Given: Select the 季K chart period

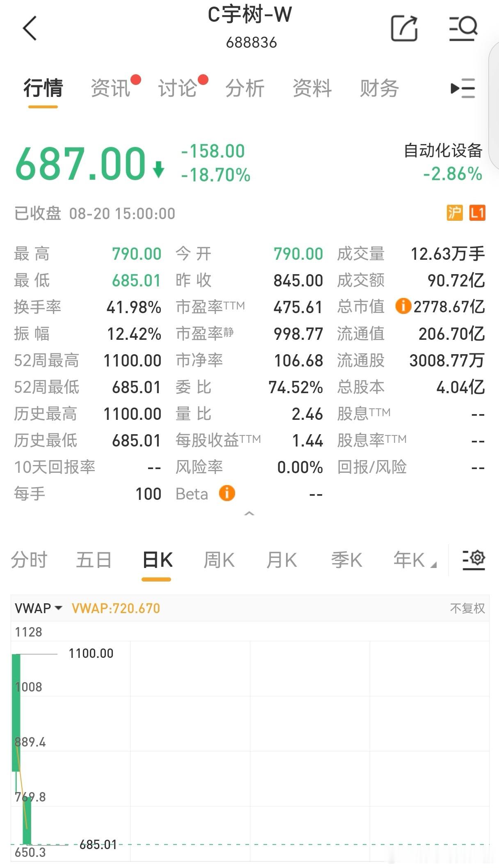Looking at the screenshot, I should point(347,560).
